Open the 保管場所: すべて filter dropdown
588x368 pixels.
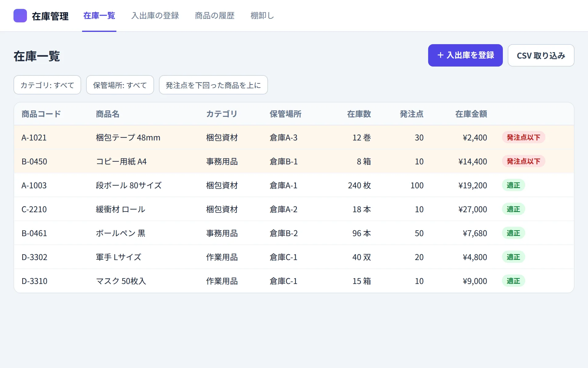tap(120, 85)
